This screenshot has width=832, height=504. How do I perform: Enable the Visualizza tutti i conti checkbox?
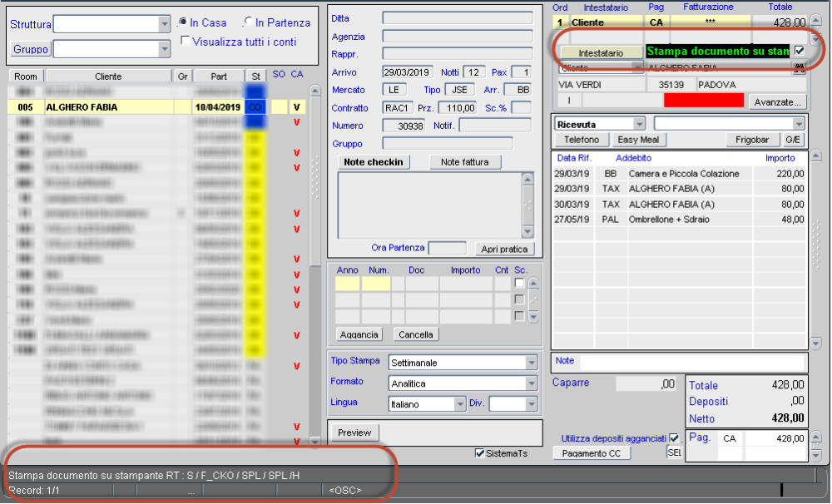(186, 40)
